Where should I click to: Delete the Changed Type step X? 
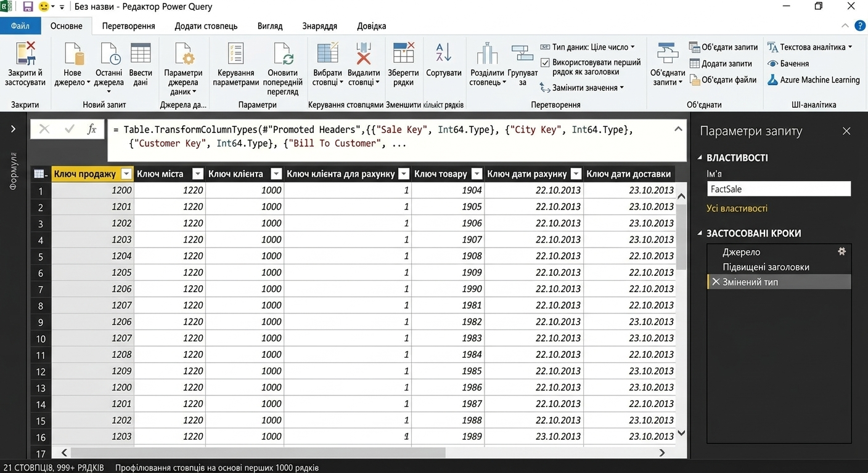click(716, 281)
